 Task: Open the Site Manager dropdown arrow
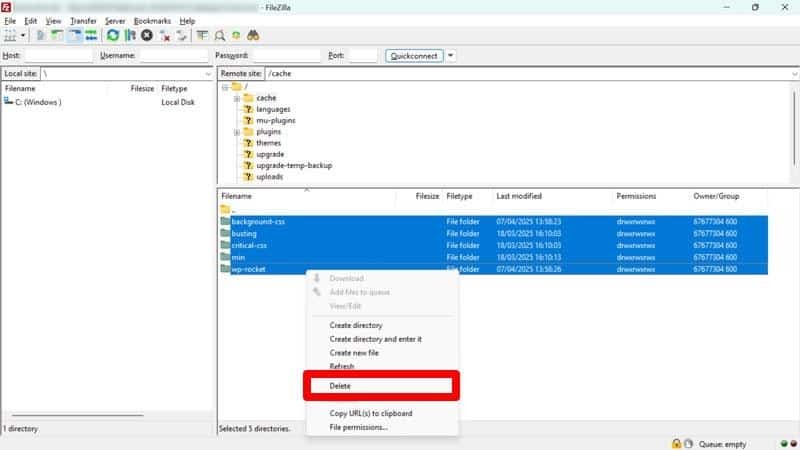[x=22, y=36]
